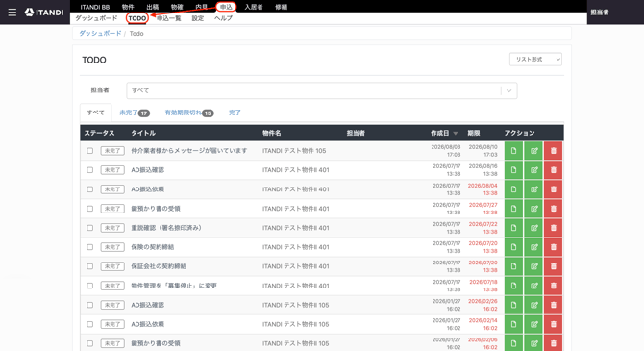Screen dimensions: 644x351
Task: Open 入居者 in the top navigation
Action: point(254,7)
